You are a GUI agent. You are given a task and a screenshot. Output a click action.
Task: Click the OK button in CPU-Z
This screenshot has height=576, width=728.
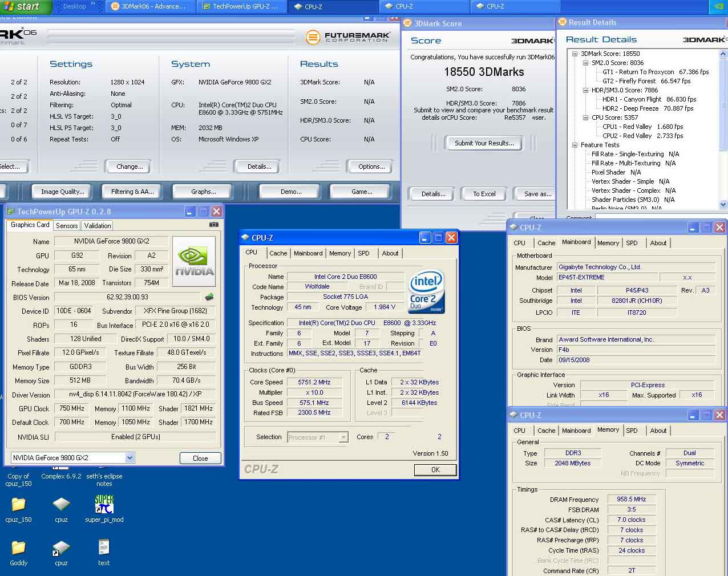435,470
